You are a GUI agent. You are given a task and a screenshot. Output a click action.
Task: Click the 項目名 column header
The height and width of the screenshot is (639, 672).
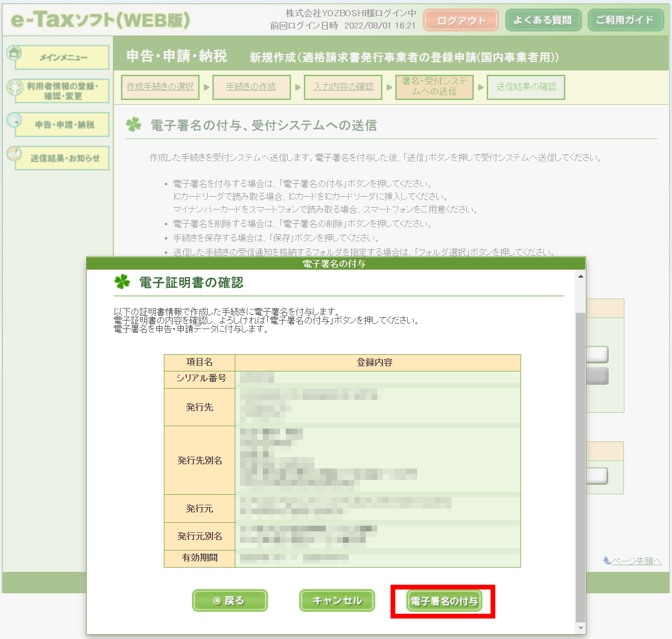pos(200,362)
